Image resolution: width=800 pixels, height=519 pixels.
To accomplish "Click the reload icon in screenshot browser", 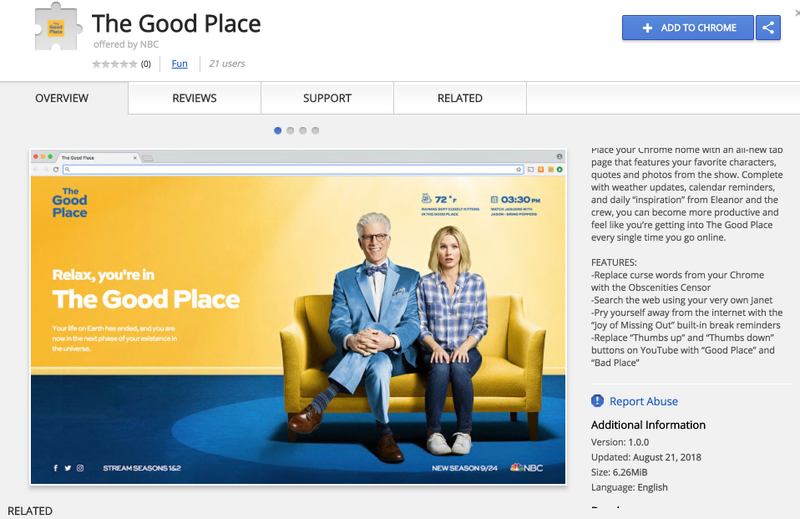I will [56, 169].
